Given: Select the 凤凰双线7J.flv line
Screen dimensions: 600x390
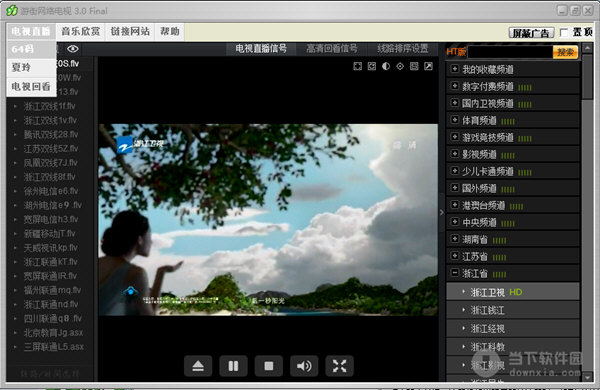Looking at the screenshot, I should 50,163.
